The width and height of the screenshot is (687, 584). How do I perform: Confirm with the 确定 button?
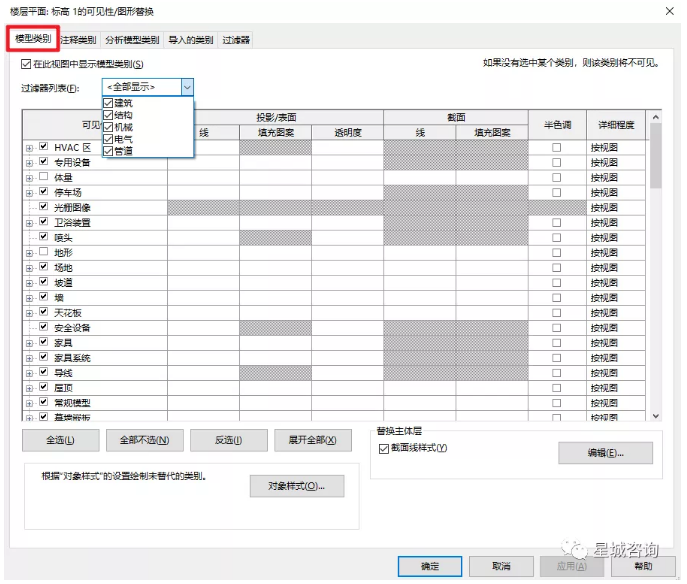click(430, 566)
